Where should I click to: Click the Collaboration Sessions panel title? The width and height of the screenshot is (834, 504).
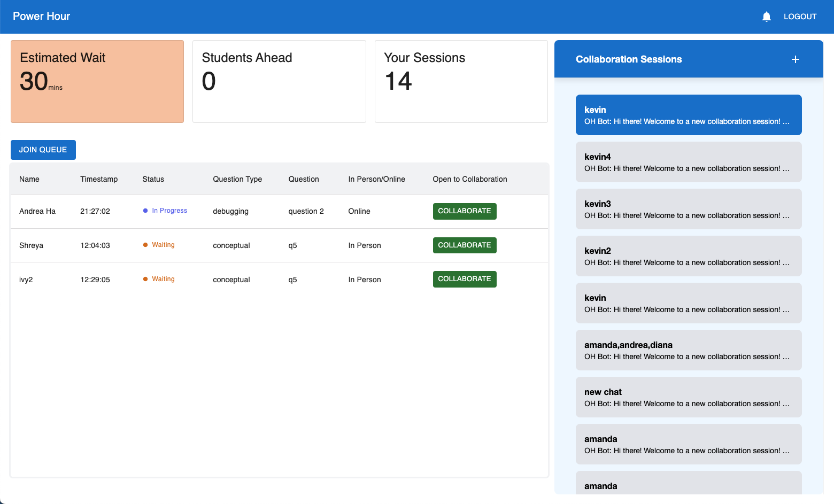click(x=629, y=59)
